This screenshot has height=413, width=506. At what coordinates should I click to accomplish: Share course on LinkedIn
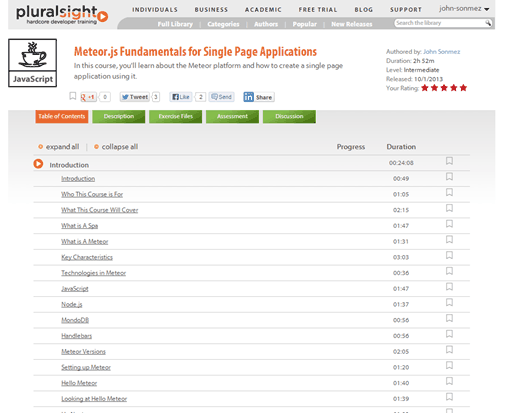click(x=259, y=97)
